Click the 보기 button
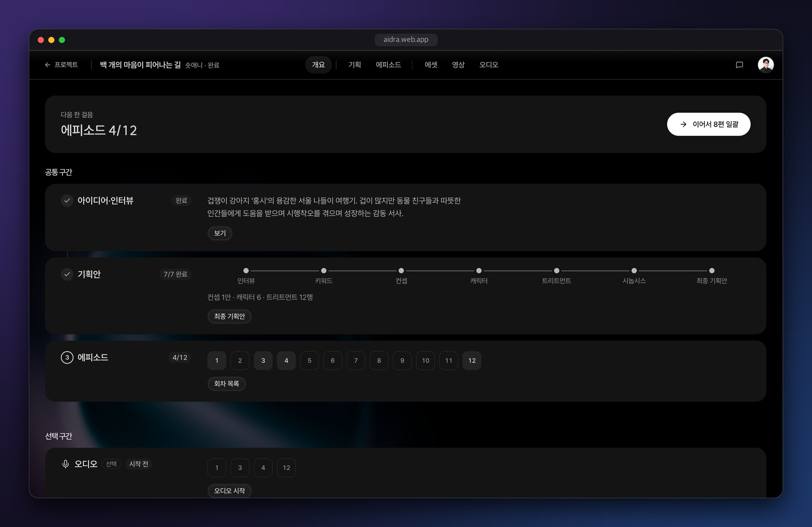This screenshot has width=812, height=527. [x=220, y=233]
